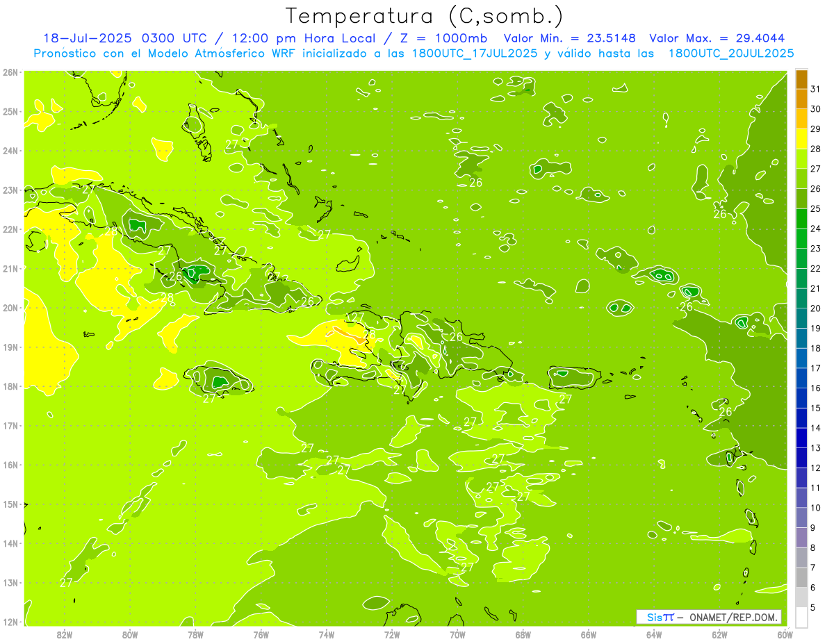
Task: Click the 24N latitude label
Action: pos(10,151)
